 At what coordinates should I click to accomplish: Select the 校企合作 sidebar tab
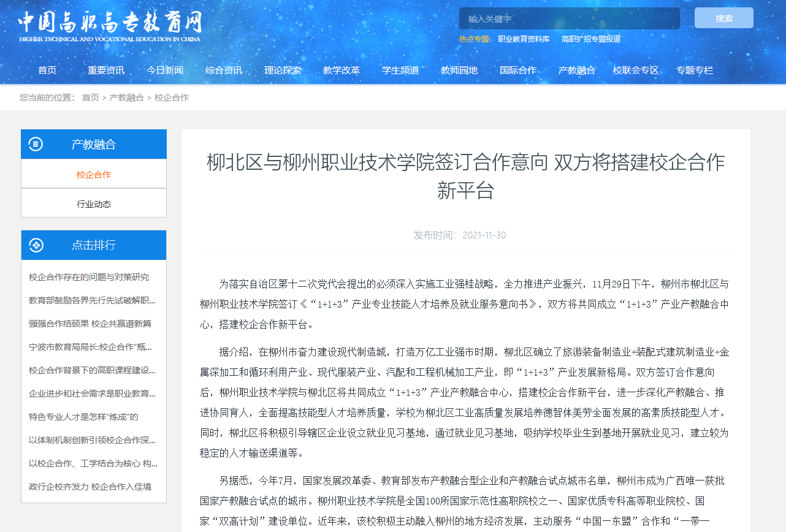pyautogui.click(x=94, y=175)
